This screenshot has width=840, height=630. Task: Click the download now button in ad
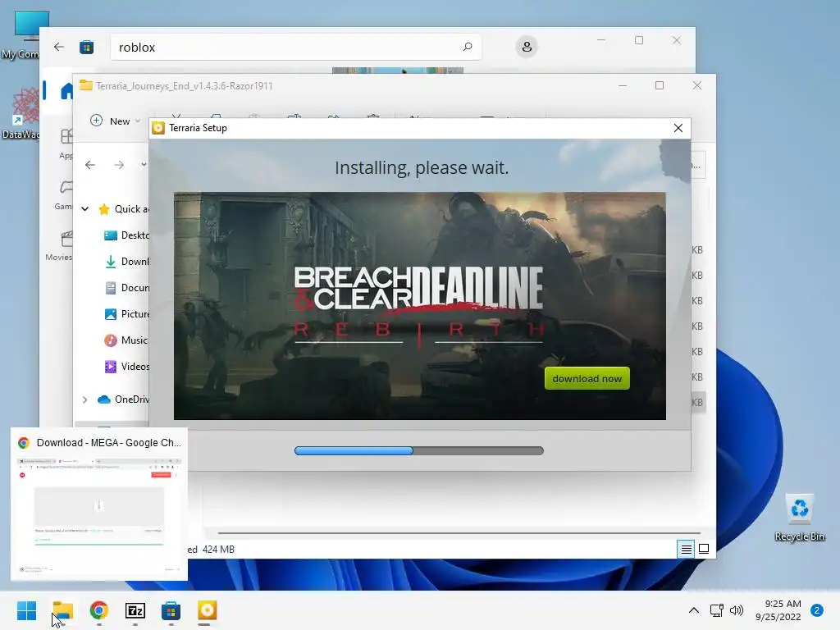[587, 378]
